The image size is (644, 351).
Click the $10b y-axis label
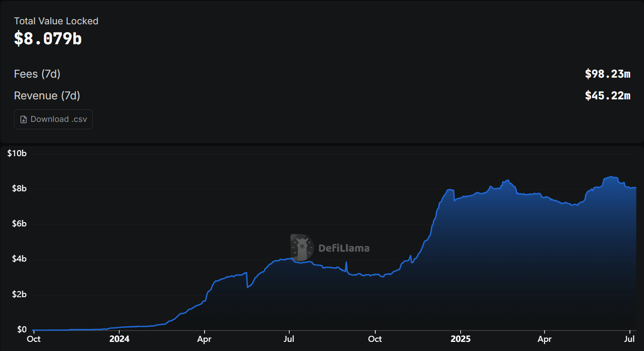pyautogui.click(x=17, y=154)
